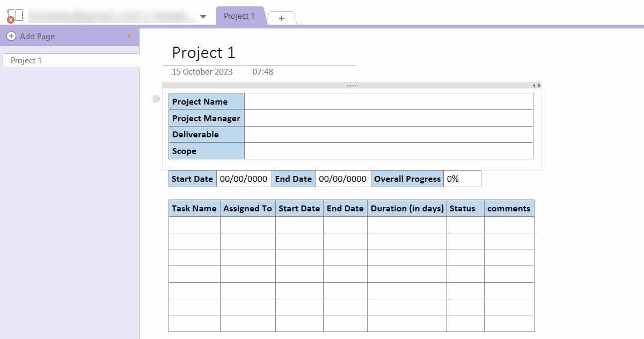Click the notebook icon with red error badge
Screen dimensions: 644x339
click(x=15, y=16)
